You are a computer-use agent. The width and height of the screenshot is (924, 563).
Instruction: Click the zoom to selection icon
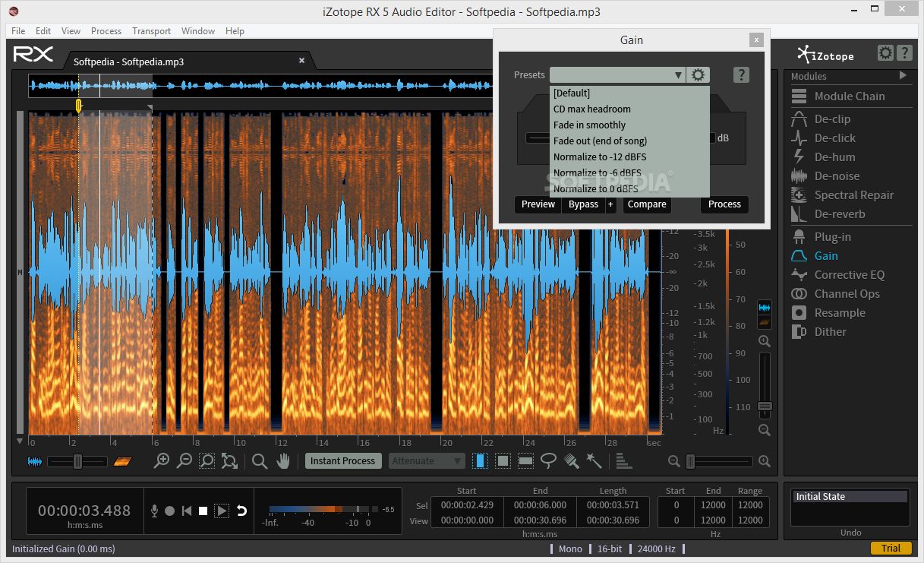click(x=207, y=460)
